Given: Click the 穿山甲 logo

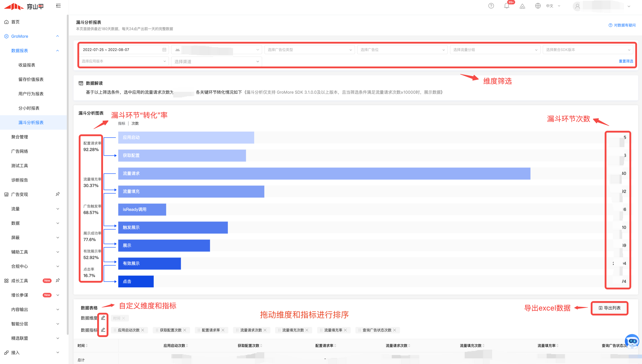Looking at the screenshot, I should (24, 6).
